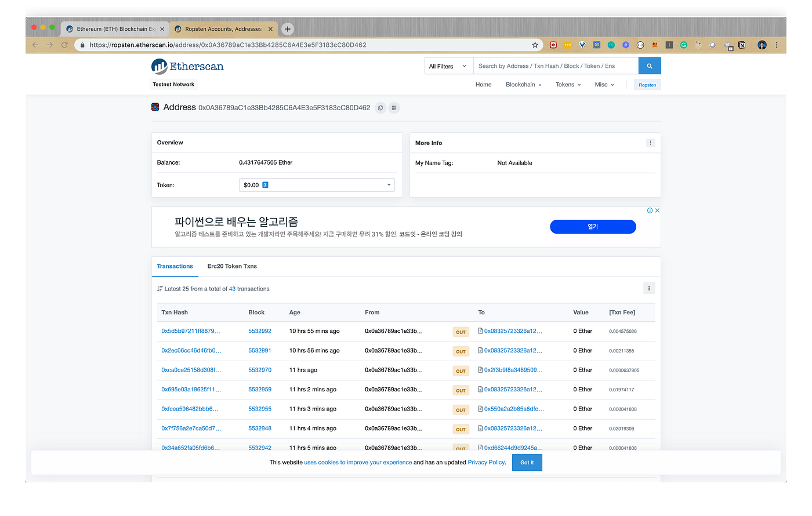Click the blue search magnifier button
Image resolution: width=812 pixels, height=516 pixels.
tap(650, 66)
